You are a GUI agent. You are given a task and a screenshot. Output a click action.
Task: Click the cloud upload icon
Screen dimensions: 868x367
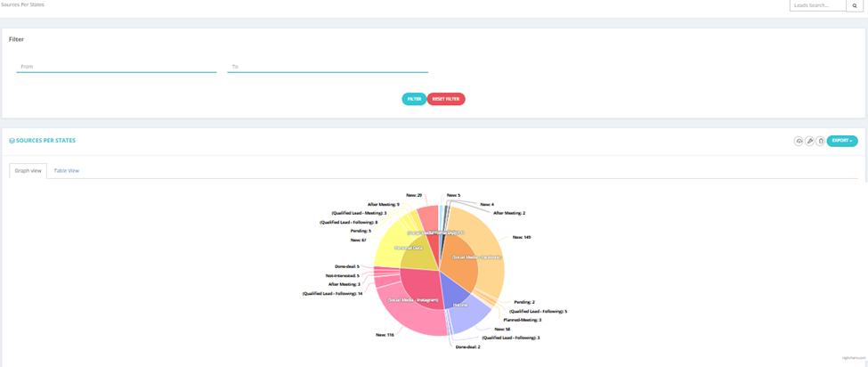[799, 141]
